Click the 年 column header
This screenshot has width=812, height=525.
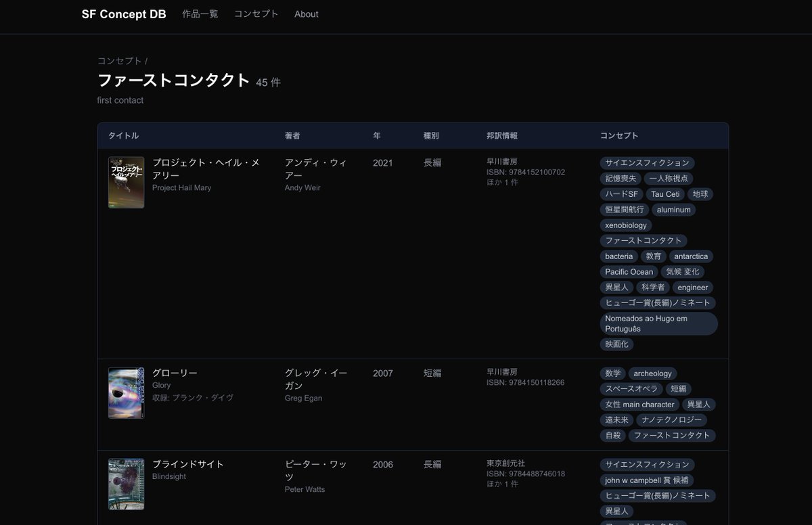pyautogui.click(x=377, y=135)
